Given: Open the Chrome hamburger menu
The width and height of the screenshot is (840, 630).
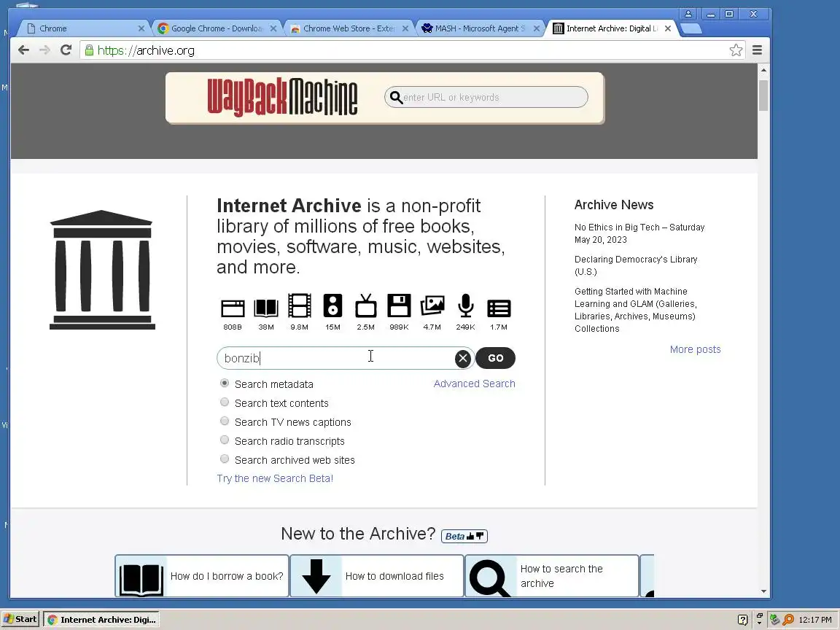Looking at the screenshot, I should 757,50.
